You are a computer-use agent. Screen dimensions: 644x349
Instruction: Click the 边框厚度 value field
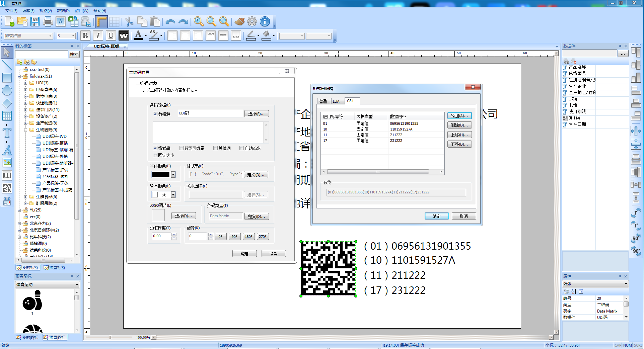(161, 236)
